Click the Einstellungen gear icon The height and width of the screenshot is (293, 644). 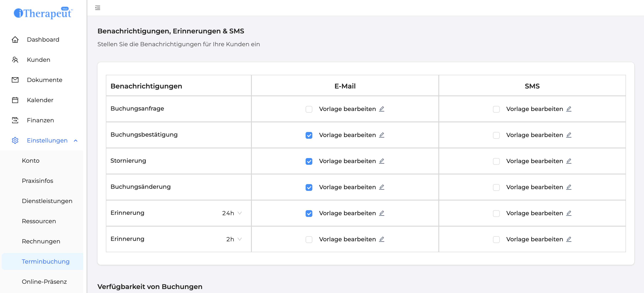pos(15,140)
